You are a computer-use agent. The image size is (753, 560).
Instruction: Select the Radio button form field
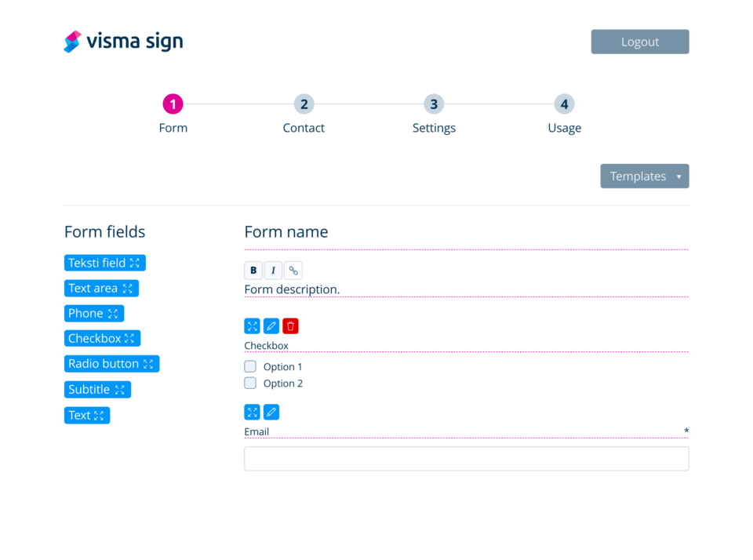point(111,363)
